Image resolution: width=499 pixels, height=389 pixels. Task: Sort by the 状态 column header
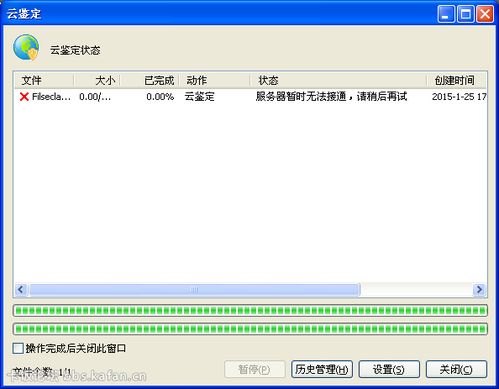pos(339,80)
